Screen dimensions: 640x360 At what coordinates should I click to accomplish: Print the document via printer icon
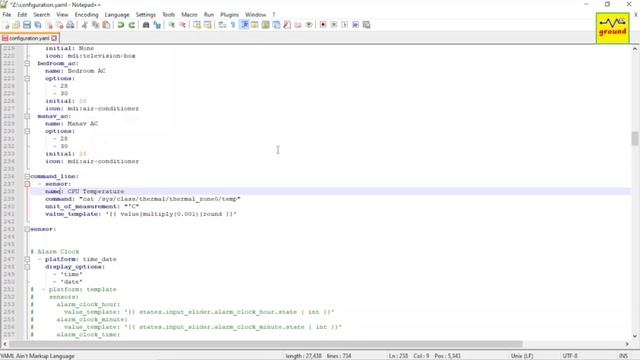pos(70,25)
